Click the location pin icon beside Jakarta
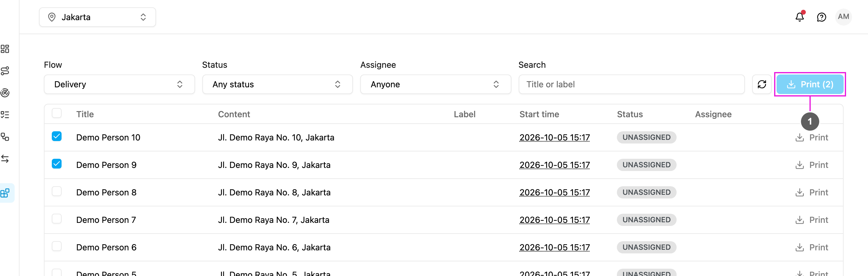The width and height of the screenshot is (868, 276). [52, 17]
